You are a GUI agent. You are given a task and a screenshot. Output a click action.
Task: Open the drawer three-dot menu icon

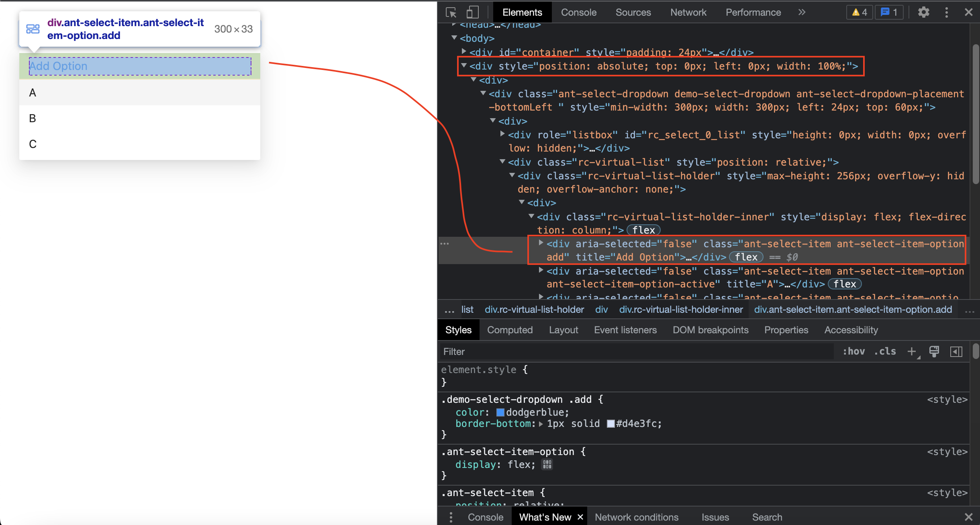tap(451, 517)
